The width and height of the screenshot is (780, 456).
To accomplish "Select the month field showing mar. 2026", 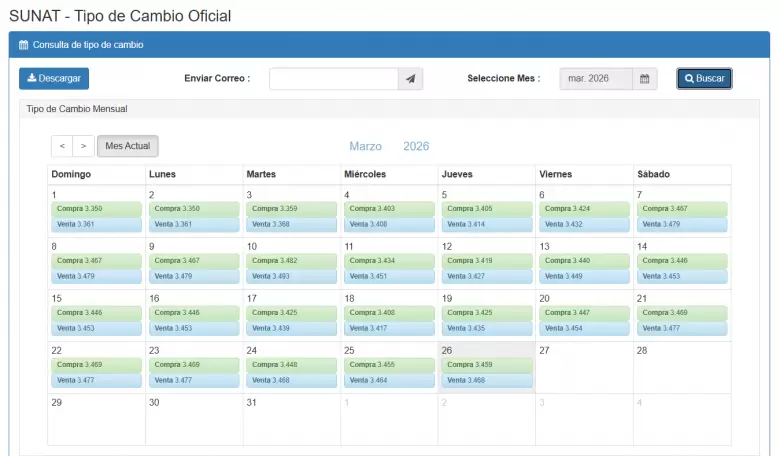I will point(596,79).
